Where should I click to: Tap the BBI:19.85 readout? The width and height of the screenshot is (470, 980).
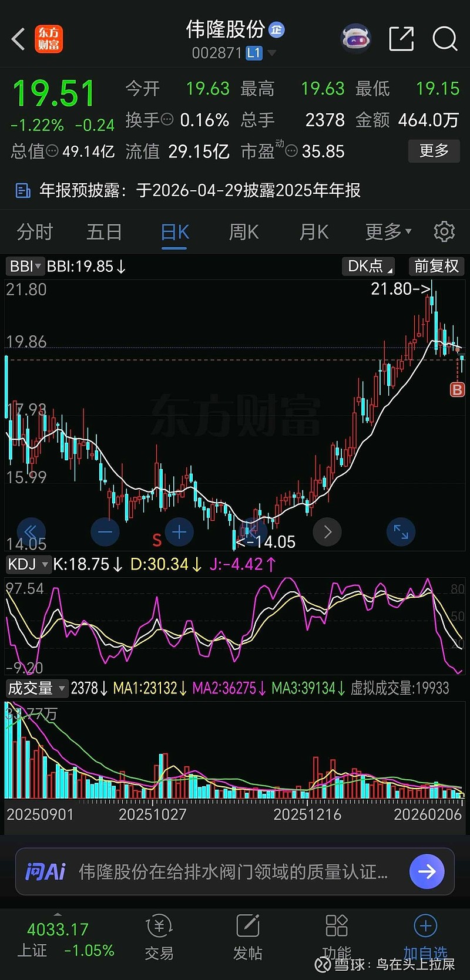click(86, 267)
